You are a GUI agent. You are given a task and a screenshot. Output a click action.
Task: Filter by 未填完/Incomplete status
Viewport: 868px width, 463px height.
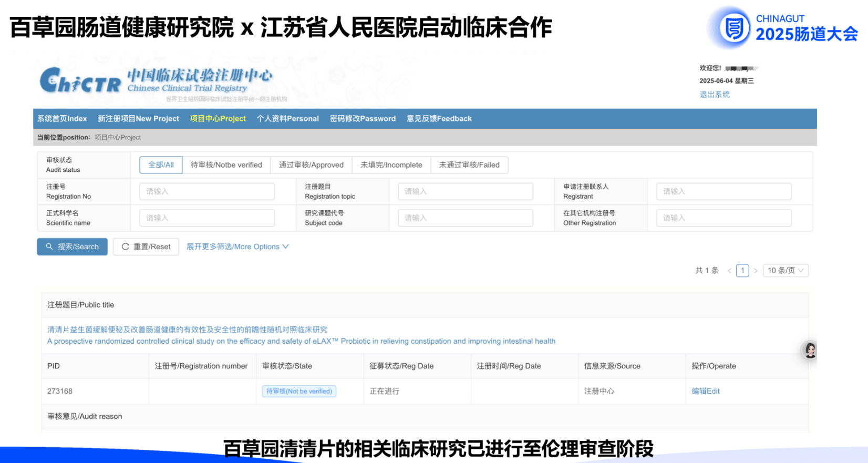pos(391,165)
